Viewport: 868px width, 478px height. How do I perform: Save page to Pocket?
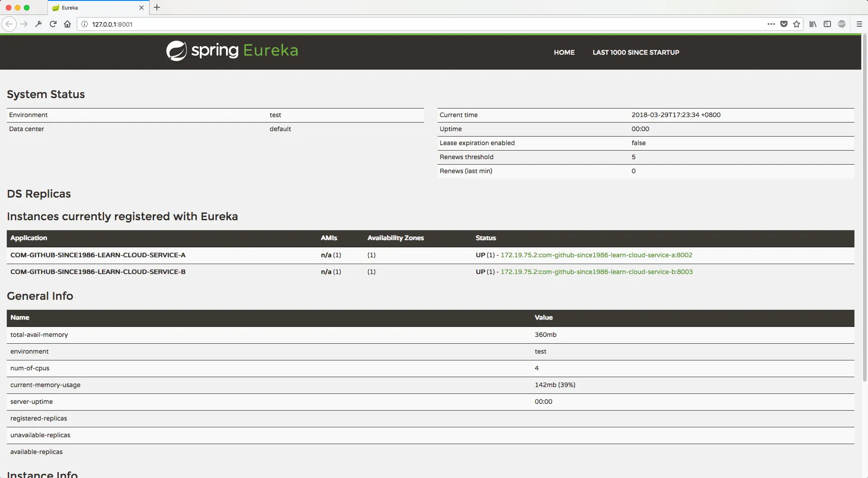click(x=784, y=24)
